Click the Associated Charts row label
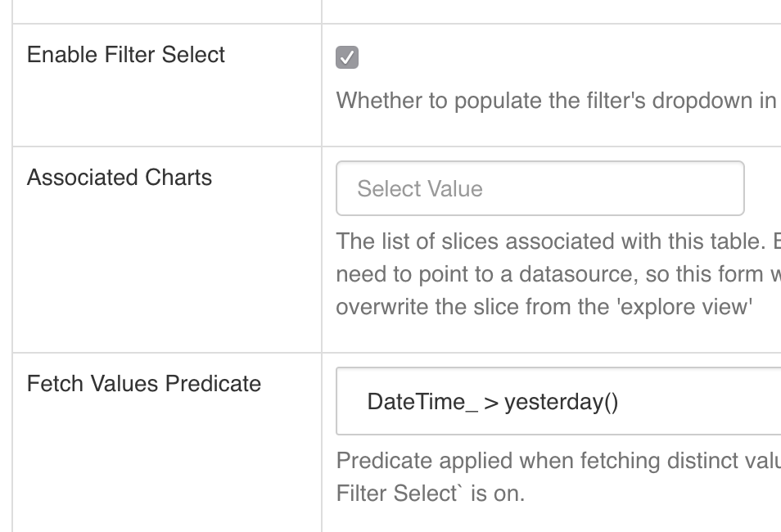Screen dimensions: 781x532 (119, 178)
